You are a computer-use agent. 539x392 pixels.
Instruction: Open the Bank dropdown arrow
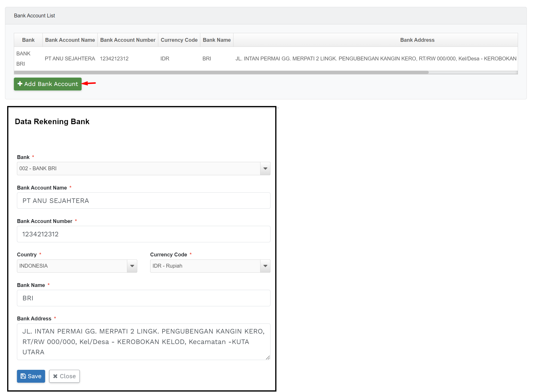[265, 169]
